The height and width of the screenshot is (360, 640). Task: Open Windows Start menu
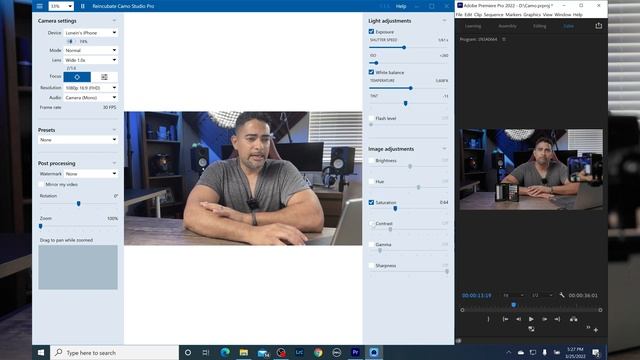pyautogui.click(x=41, y=352)
